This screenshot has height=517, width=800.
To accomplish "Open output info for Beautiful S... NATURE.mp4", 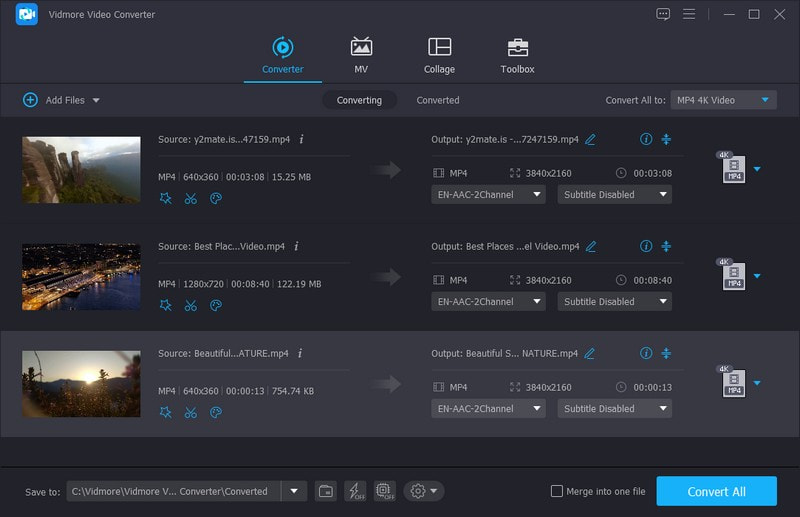I will [646, 353].
